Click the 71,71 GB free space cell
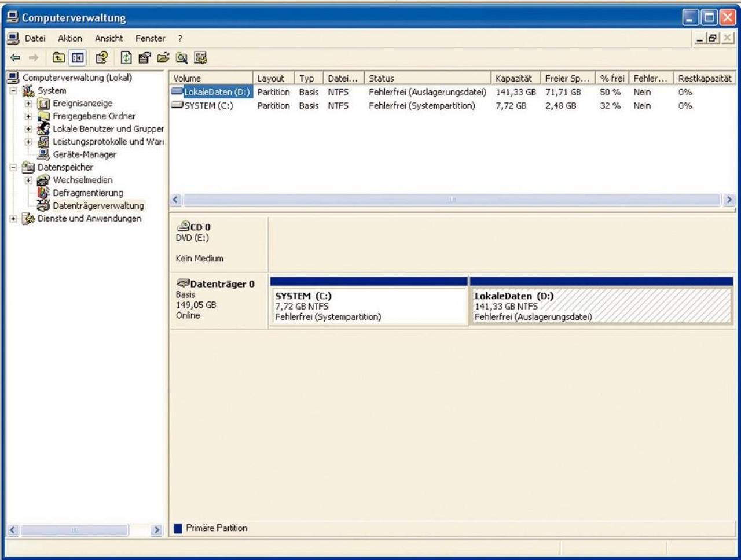Screen dimensions: 741x560 pyautogui.click(x=563, y=92)
